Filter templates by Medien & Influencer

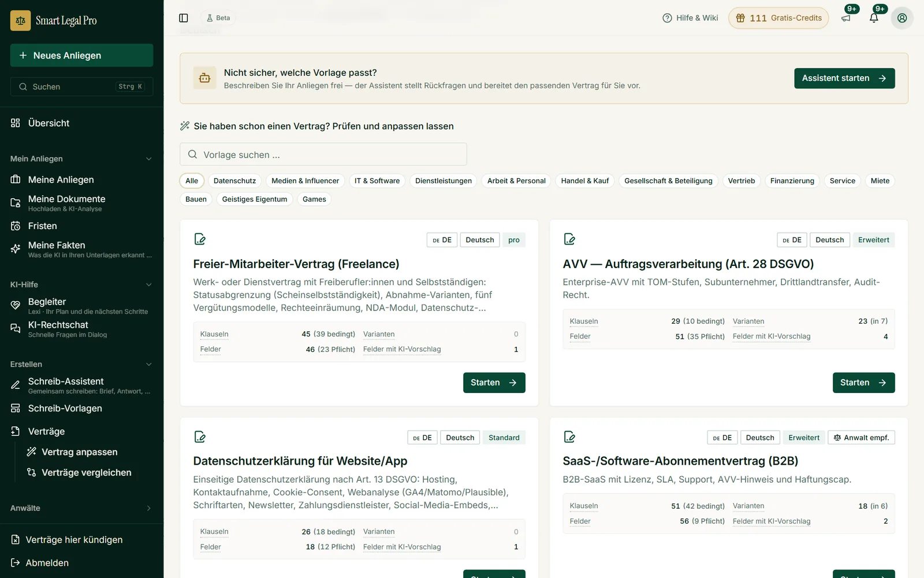[x=305, y=181]
